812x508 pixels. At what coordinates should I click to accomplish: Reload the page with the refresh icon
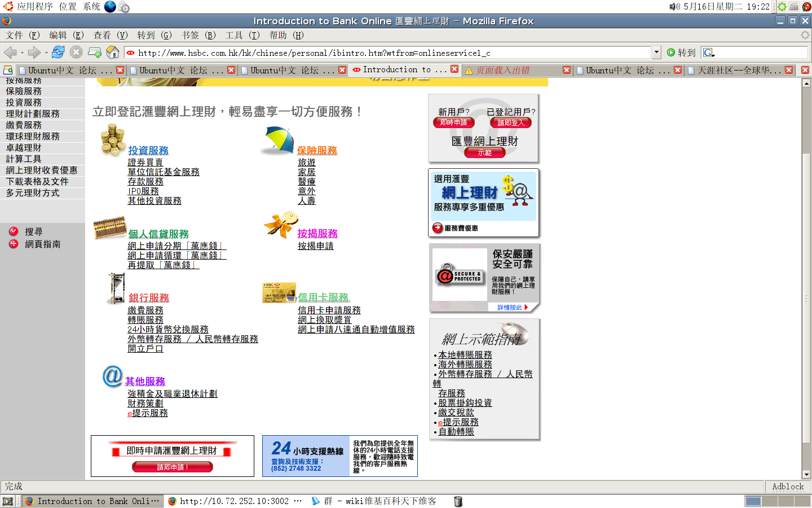tap(58, 52)
